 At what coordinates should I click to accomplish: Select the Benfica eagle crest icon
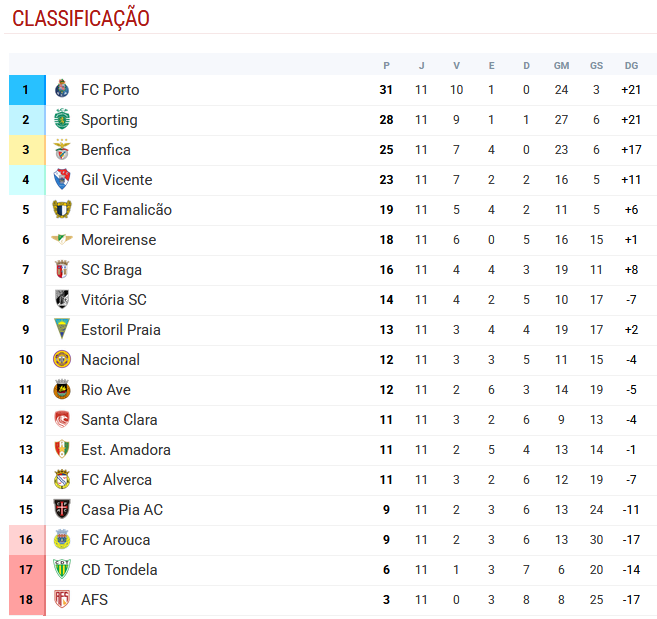(x=62, y=150)
